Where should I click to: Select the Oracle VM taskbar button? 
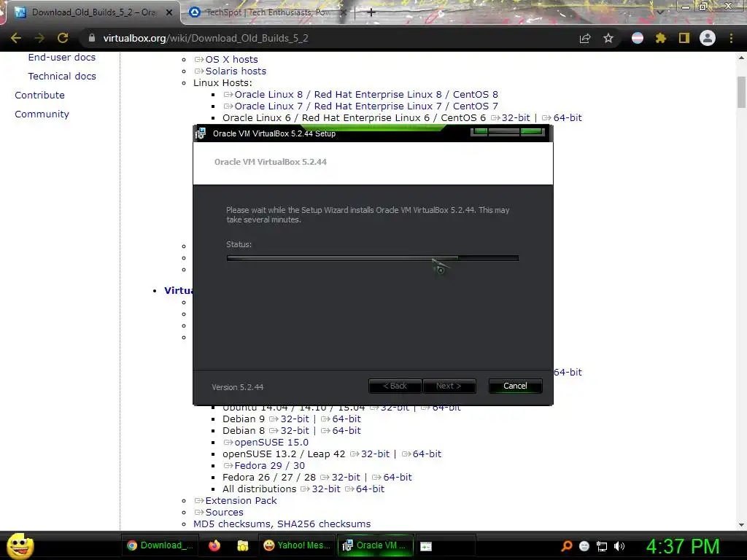click(x=375, y=545)
